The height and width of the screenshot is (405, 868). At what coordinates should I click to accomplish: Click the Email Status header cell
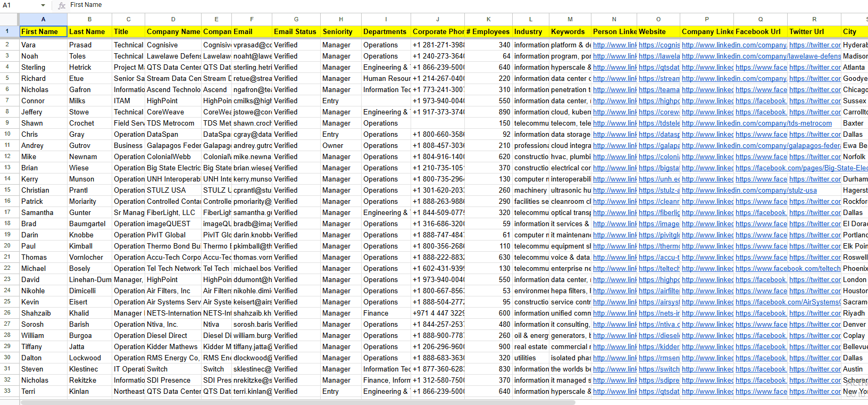pos(296,32)
